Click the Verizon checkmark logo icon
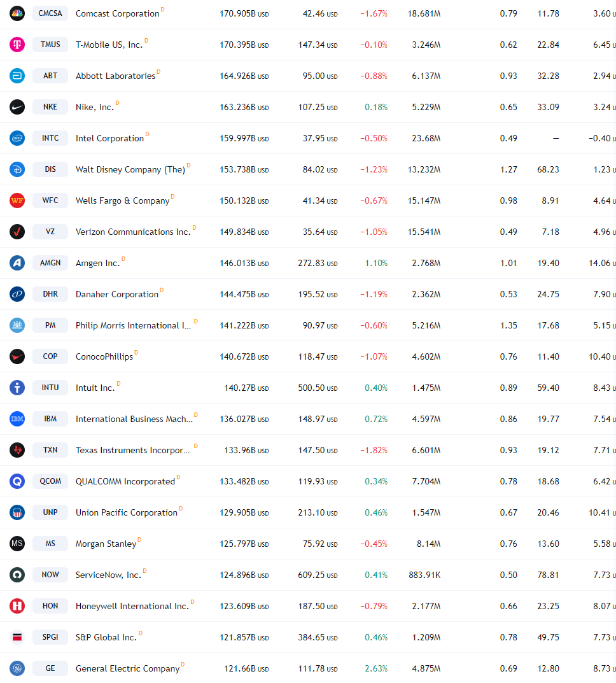This screenshot has height=683, width=616. [17, 232]
